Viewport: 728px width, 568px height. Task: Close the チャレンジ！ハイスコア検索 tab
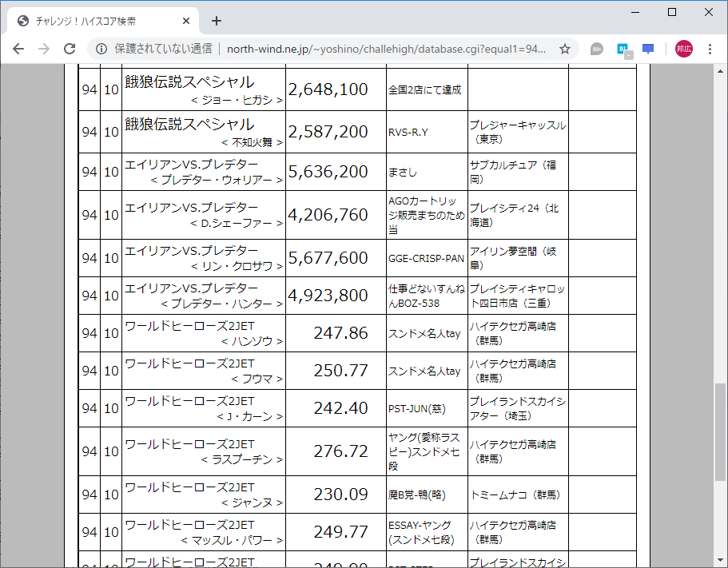186,21
